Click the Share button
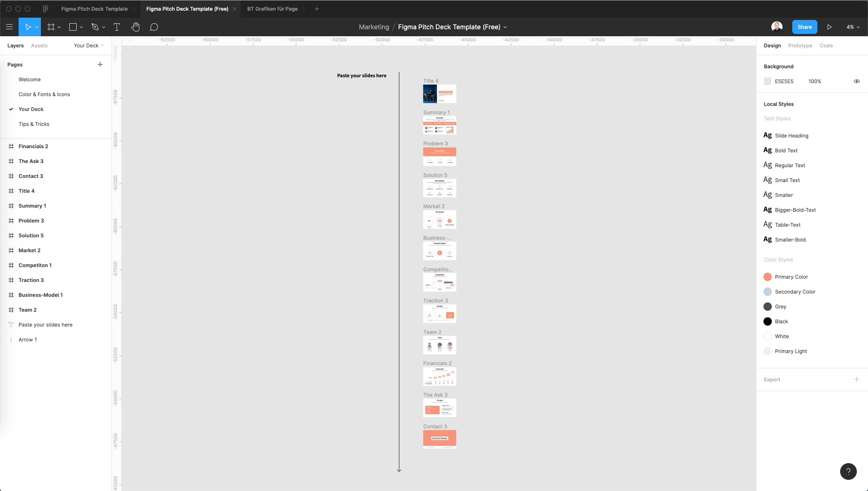868x491 pixels. pyautogui.click(x=805, y=27)
